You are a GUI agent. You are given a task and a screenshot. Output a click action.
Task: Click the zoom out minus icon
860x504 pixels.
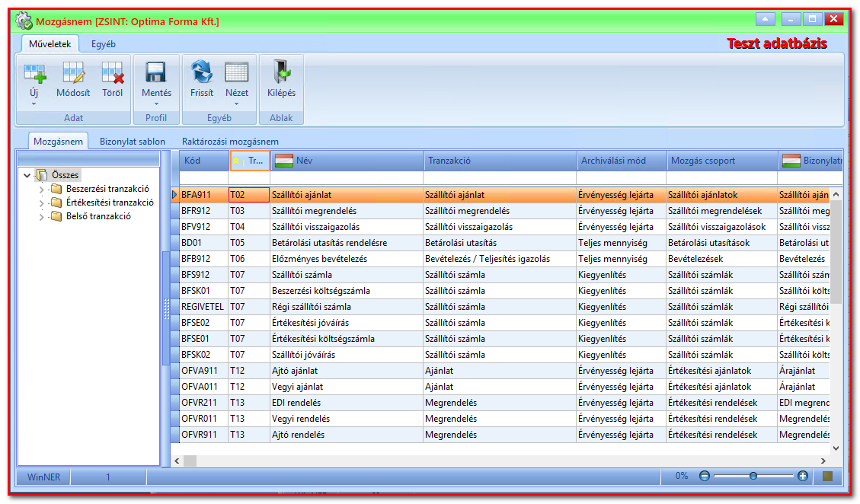coord(705,476)
